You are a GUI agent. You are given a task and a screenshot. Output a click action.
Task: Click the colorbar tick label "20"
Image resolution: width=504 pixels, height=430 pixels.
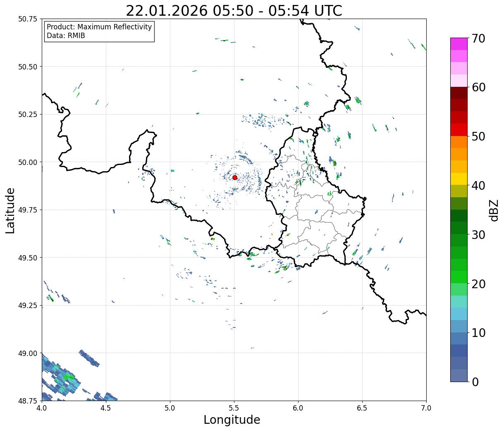pyautogui.click(x=478, y=284)
